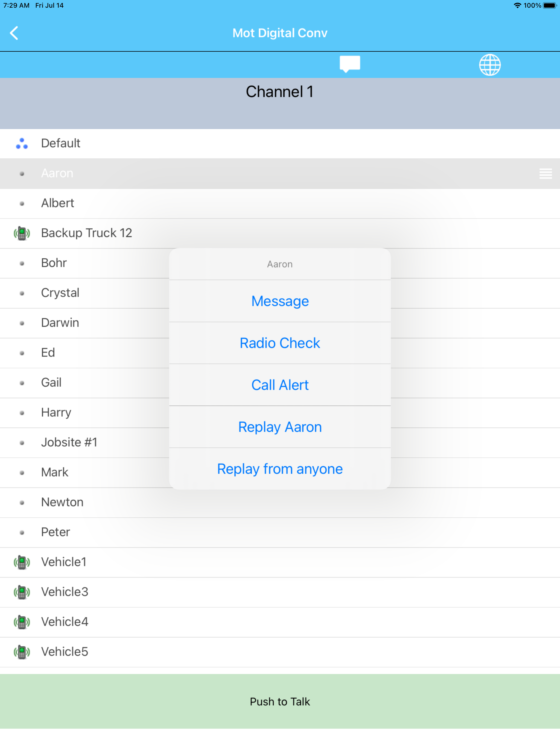
Task: Select Backup Truck 12 row
Action: click(280, 233)
